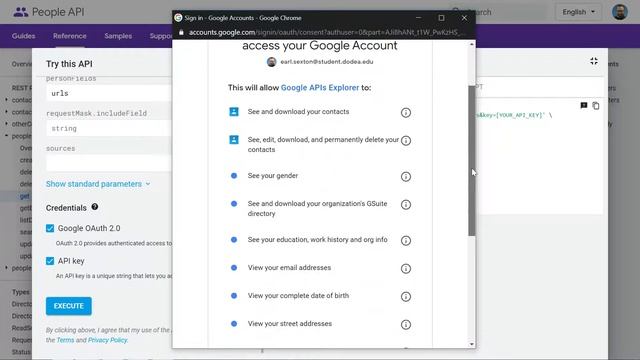
Task: Click the contacts icon beside See and download
Action: pyautogui.click(x=234, y=111)
